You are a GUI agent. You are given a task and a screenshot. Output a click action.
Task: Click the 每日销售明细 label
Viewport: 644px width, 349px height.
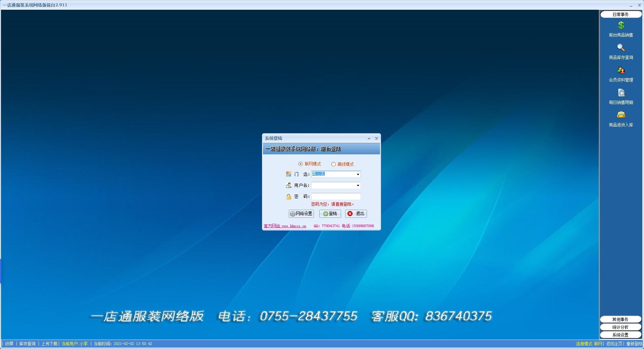coord(621,103)
